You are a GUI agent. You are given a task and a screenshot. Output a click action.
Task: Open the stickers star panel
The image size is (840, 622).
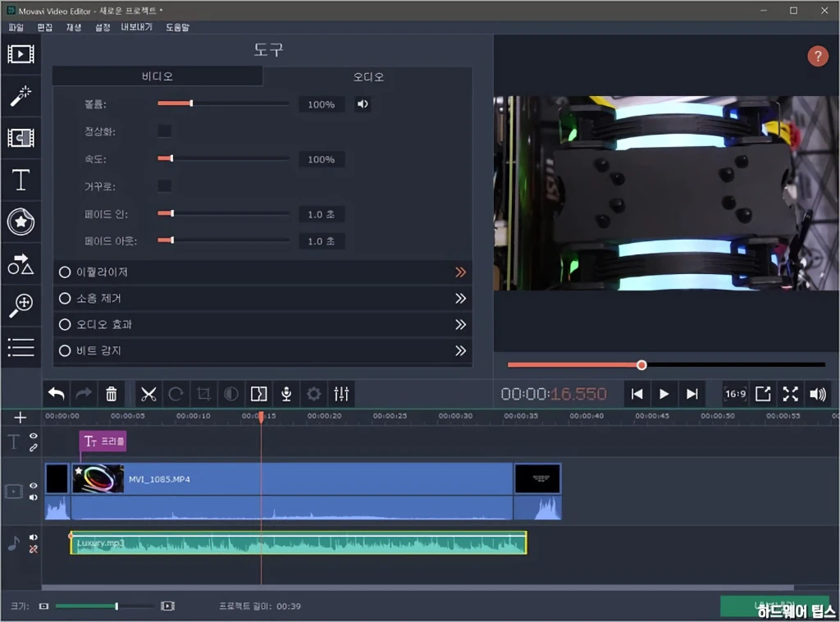(x=21, y=222)
